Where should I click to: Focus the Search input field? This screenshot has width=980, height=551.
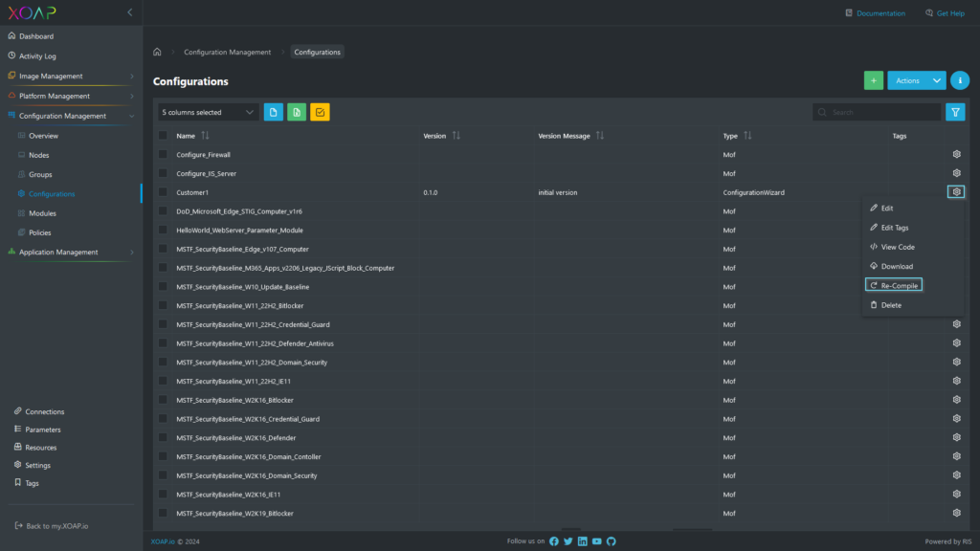877,113
